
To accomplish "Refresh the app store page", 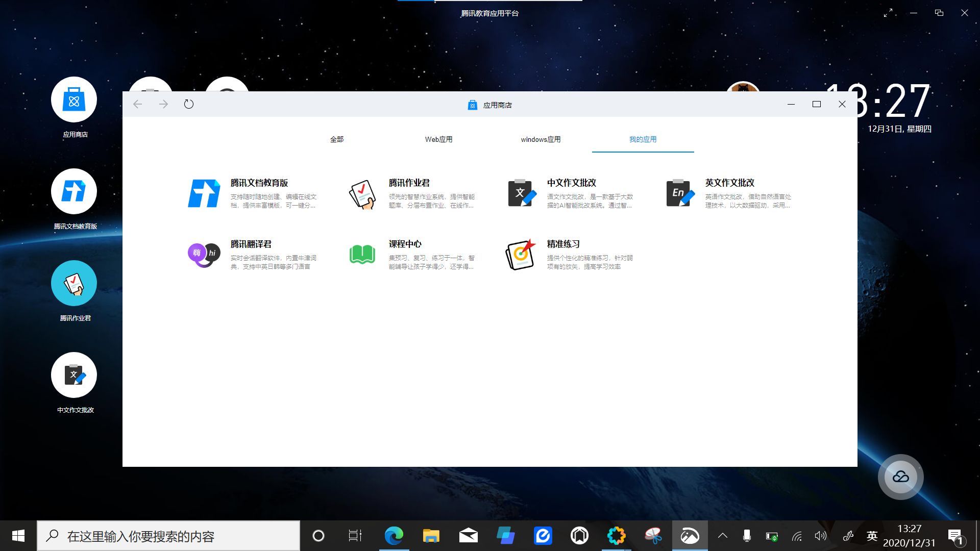I will (189, 104).
